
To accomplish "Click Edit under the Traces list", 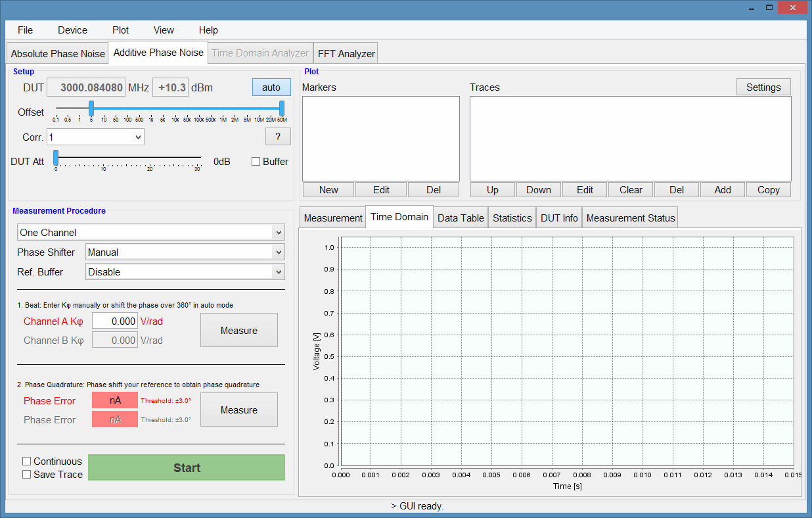I will [x=585, y=190].
